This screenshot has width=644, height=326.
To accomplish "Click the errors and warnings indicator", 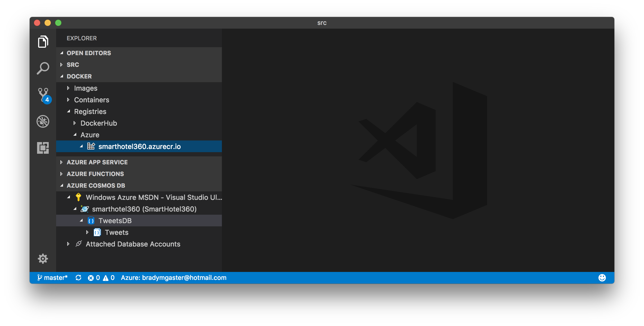I will tap(101, 277).
